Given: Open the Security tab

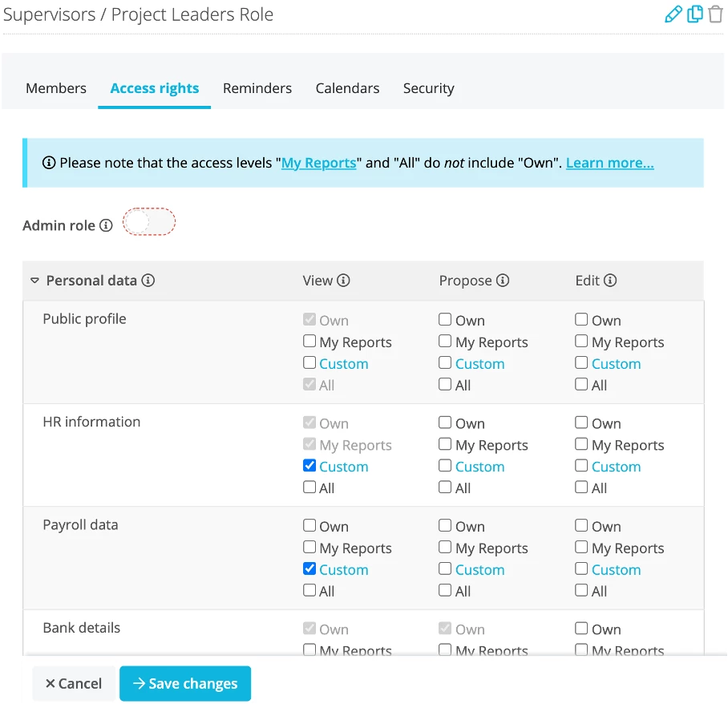Looking at the screenshot, I should [x=428, y=88].
